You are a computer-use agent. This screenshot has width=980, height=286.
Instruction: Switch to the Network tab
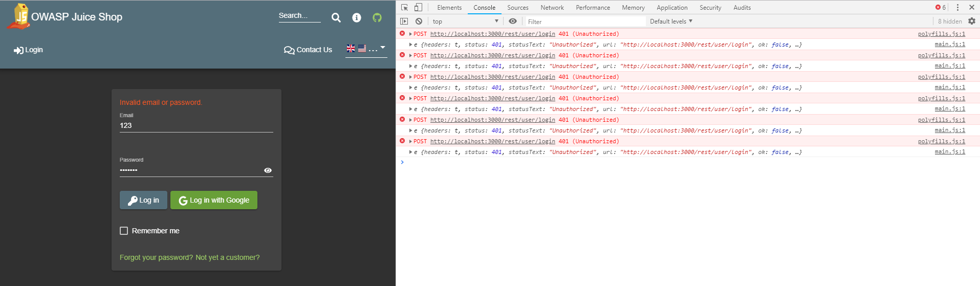coord(552,8)
